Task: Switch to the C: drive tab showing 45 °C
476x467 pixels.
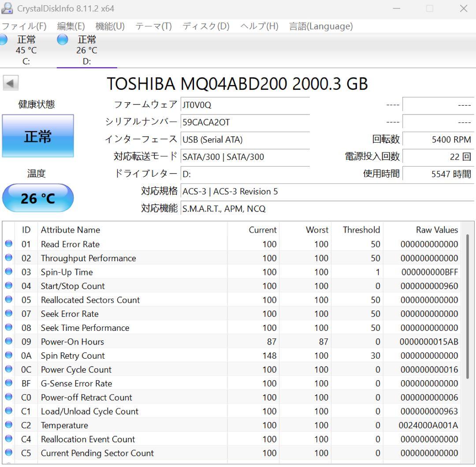Action: tap(26, 48)
